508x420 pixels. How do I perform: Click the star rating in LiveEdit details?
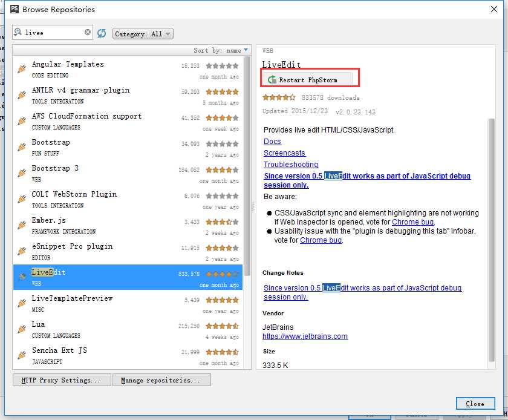click(279, 97)
